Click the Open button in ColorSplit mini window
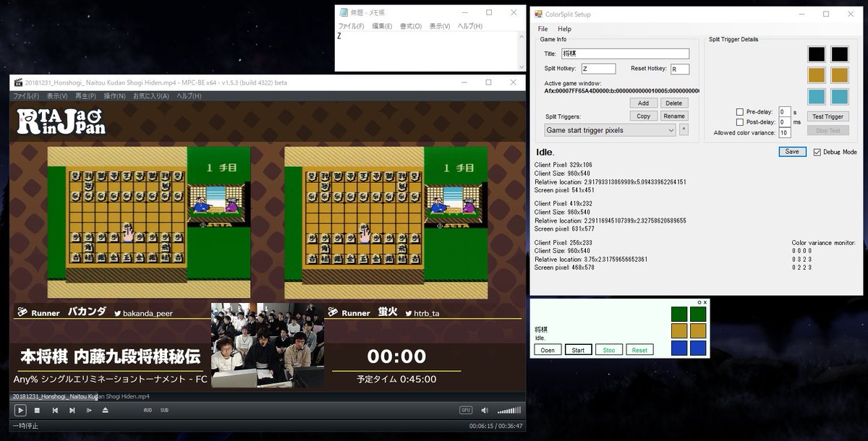This screenshot has height=441, width=868. (548, 350)
